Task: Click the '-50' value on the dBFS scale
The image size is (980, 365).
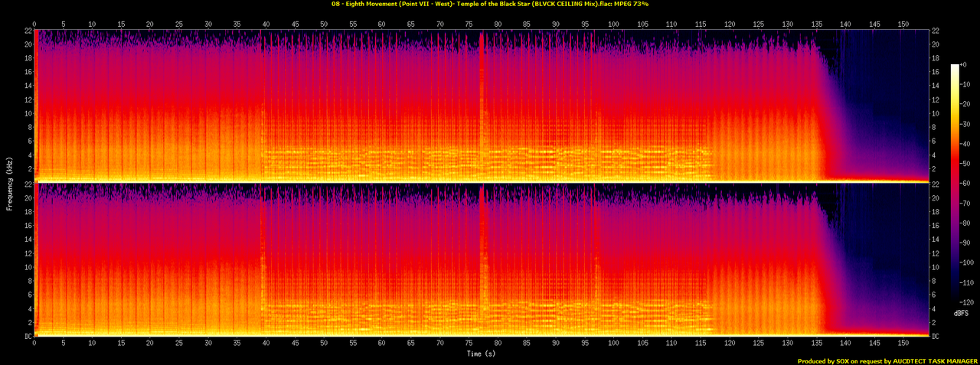Action: (x=967, y=163)
